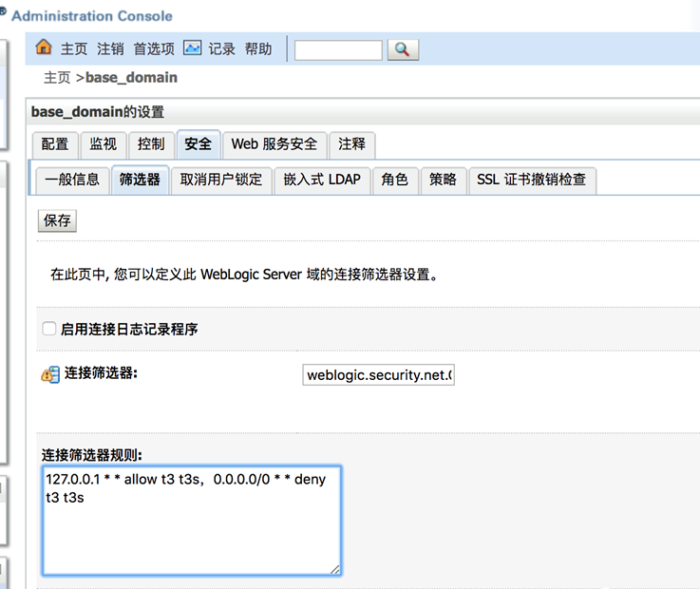Screen dimensions: 700x589
Task: Enable the 启用连接日志记录程序 checkbox
Action: [x=49, y=329]
